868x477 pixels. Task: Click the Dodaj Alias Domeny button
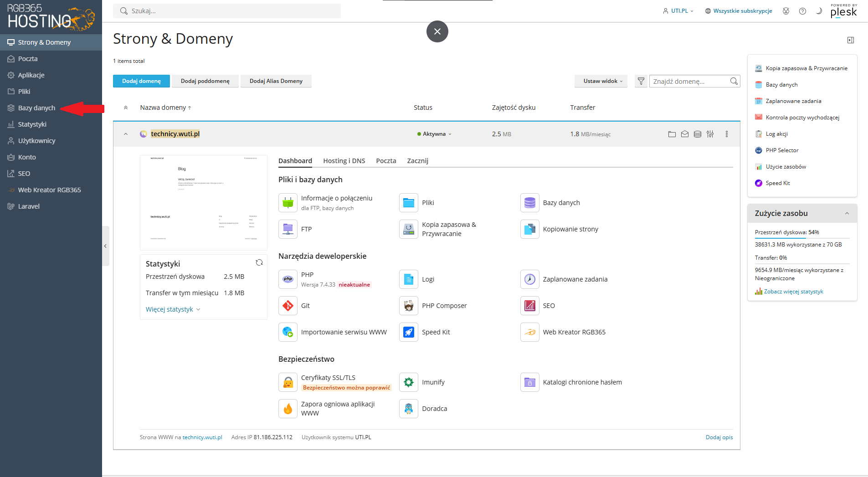(x=276, y=81)
